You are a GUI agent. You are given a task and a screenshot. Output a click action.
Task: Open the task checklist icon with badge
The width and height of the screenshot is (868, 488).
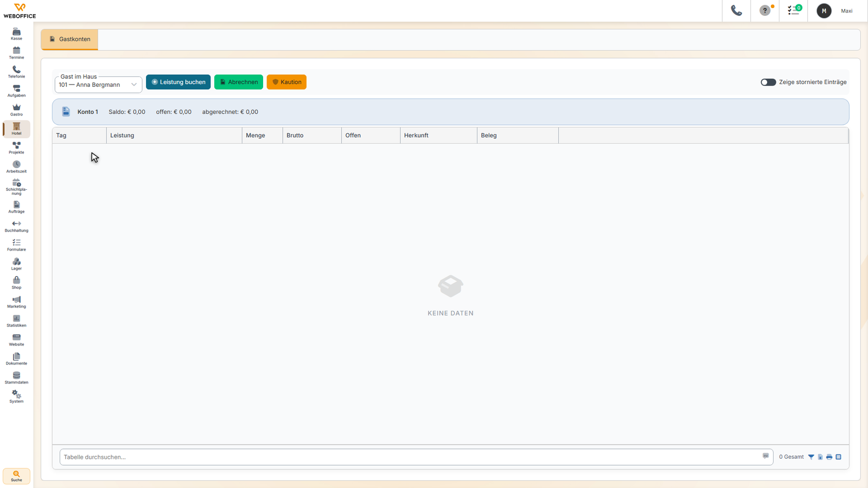[x=794, y=11]
